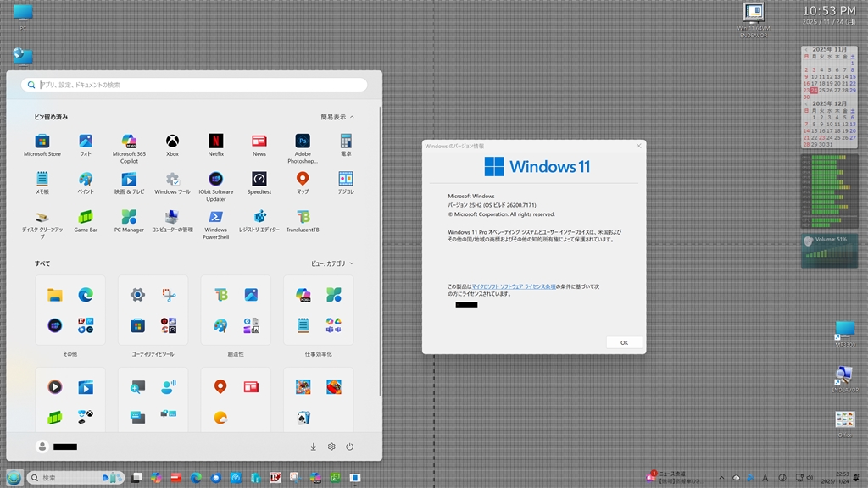Open Speedtest pinned app
The width and height of the screenshot is (868, 488).
tap(259, 180)
